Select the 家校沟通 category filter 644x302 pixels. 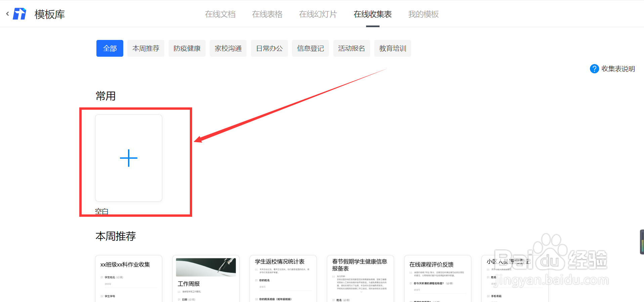click(228, 48)
